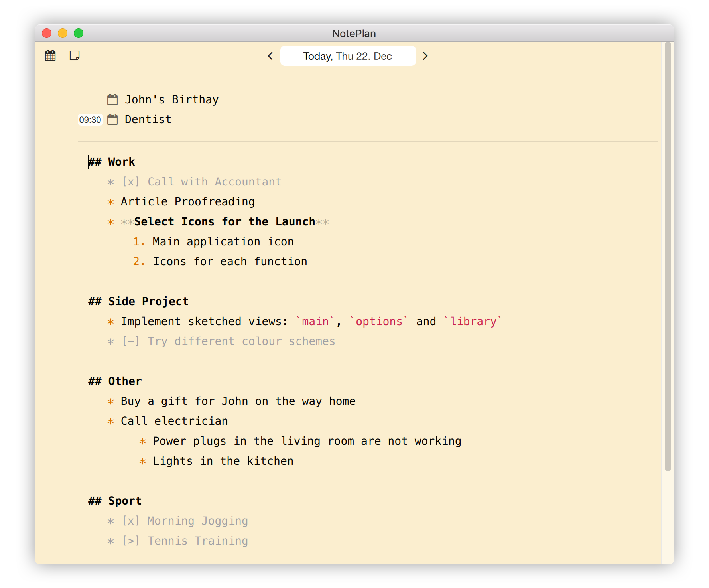Open the calendar view icon
This screenshot has width=709, height=588.
click(x=50, y=55)
